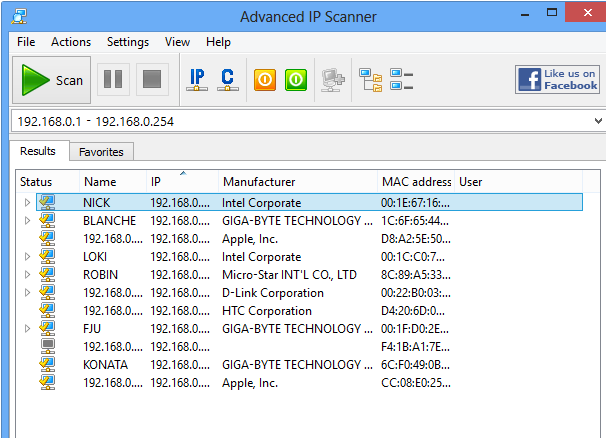The image size is (606, 438).
Task: Click the add computer icon
Action: (333, 80)
